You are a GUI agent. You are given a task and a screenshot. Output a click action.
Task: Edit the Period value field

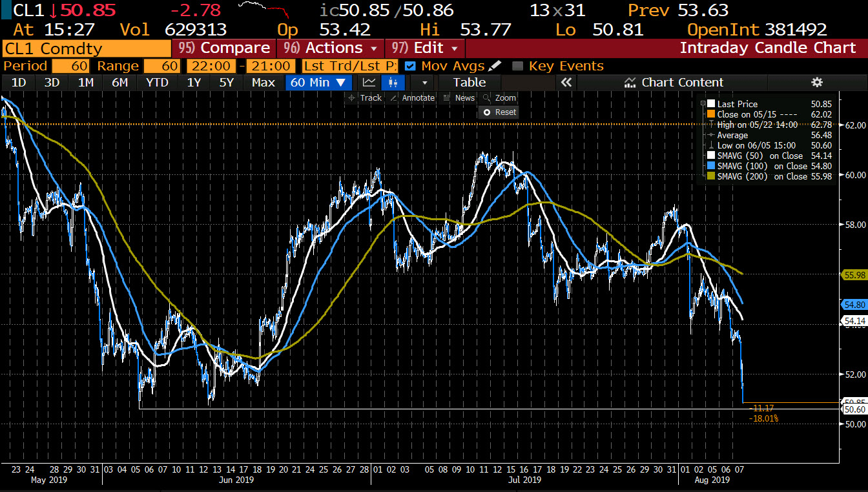pos(70,66)
